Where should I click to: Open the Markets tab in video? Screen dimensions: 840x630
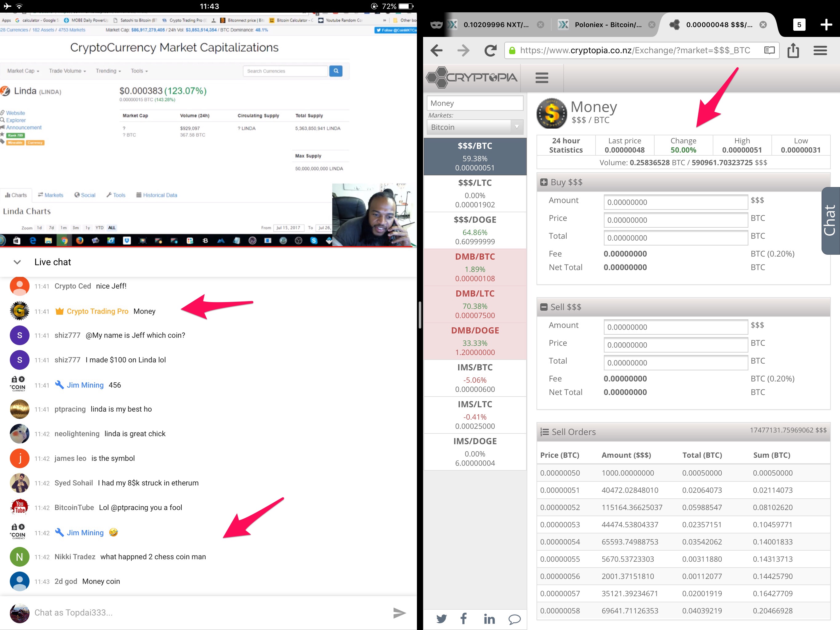coord(50,195)
